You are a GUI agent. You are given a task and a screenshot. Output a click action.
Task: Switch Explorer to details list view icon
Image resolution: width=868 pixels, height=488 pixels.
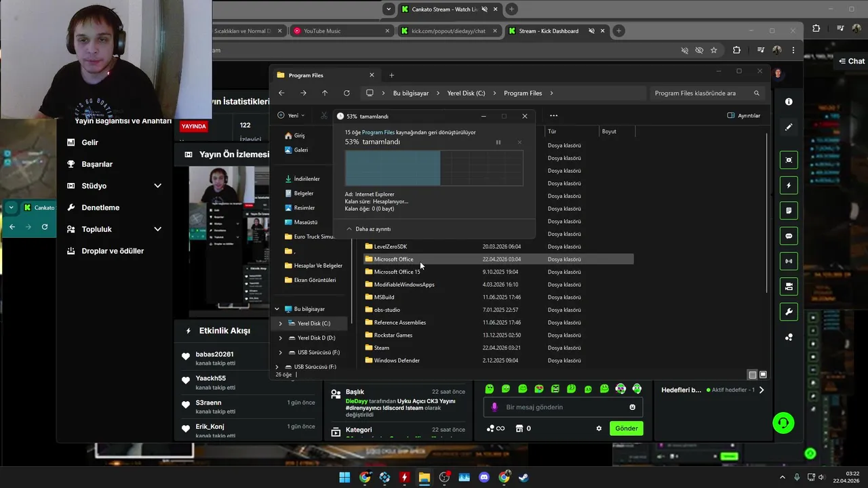tap(752, 375)
